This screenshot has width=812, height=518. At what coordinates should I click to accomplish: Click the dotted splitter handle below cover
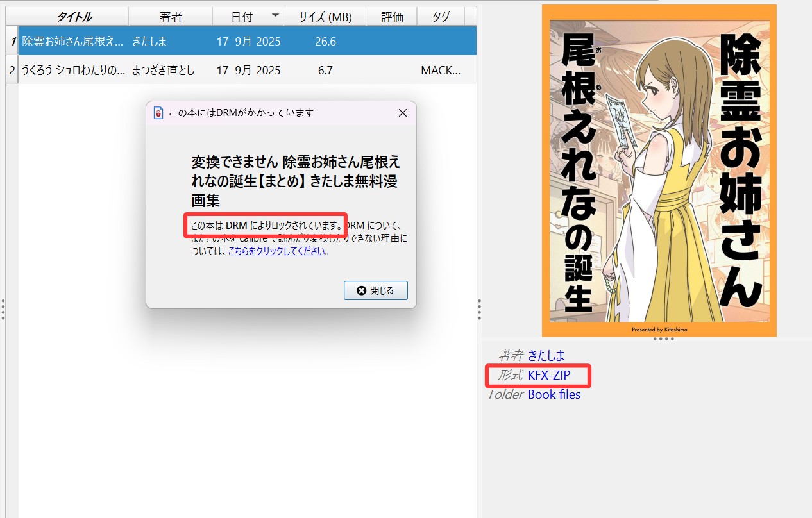click(663, 338)
